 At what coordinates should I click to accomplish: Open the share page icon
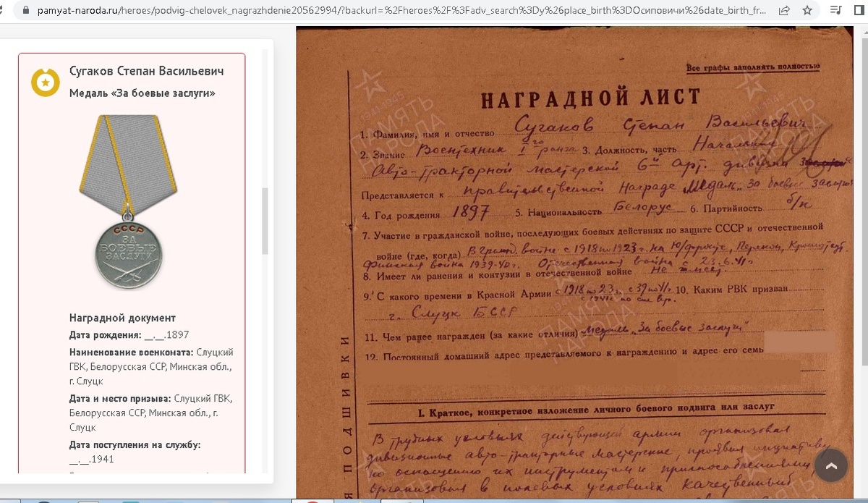[783, 11]
